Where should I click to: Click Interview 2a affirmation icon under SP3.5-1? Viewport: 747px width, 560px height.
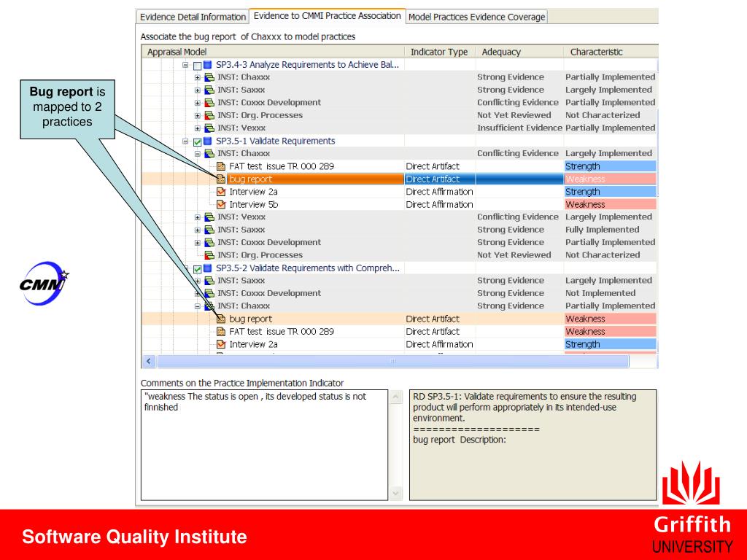tap(221, 192)
